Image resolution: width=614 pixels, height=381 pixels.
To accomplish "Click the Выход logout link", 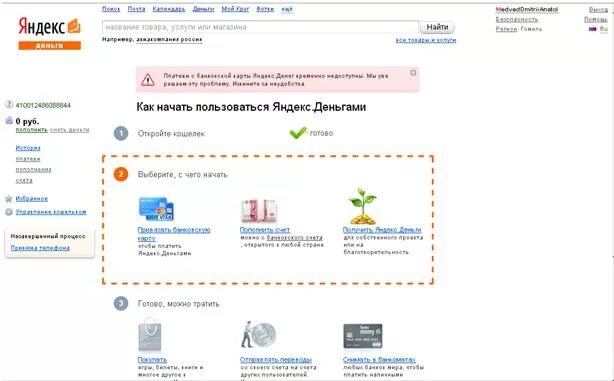I will tap(598, 9).
